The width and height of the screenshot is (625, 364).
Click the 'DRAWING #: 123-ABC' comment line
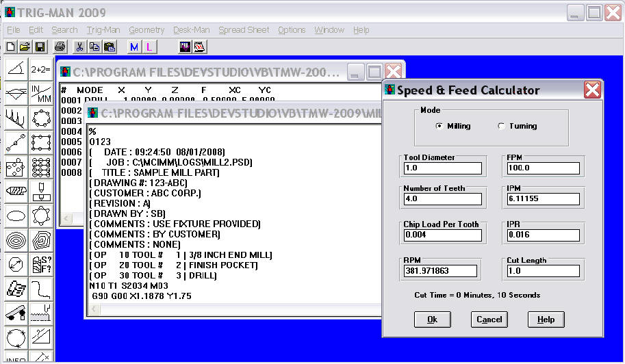[138, 183]
